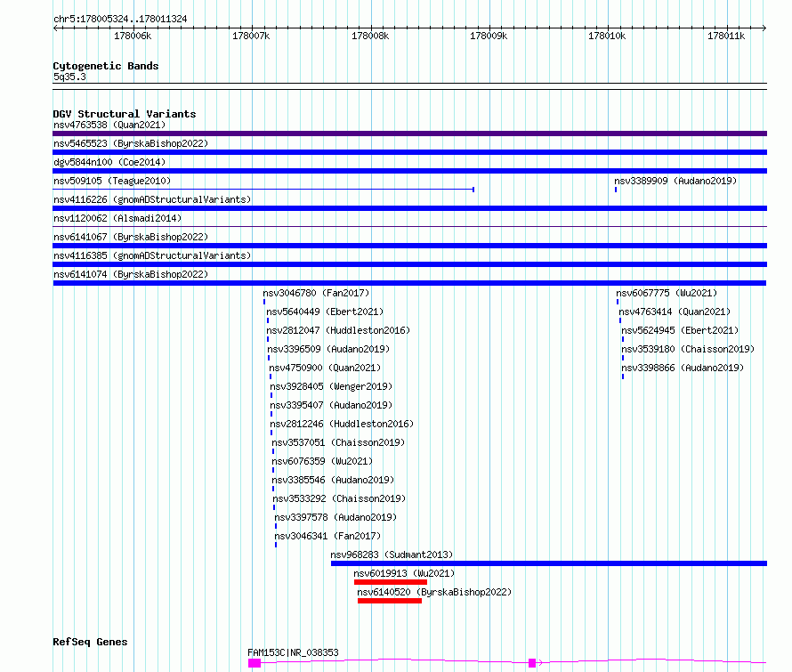
Task: Click the right arrow end of the ruler
Action: (764, 28)
